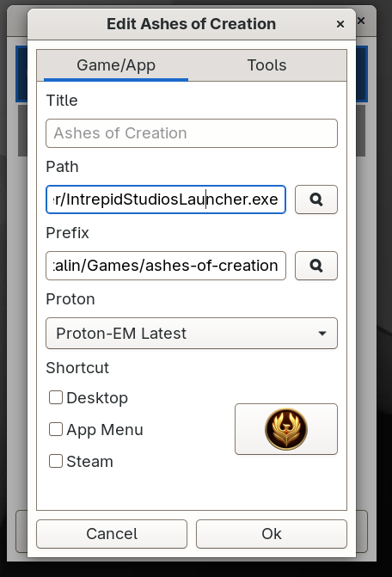This screenshot has width=392, height=577.
Task: Enable the App Menu shortcut checkbox
Action: pos(56,429)
